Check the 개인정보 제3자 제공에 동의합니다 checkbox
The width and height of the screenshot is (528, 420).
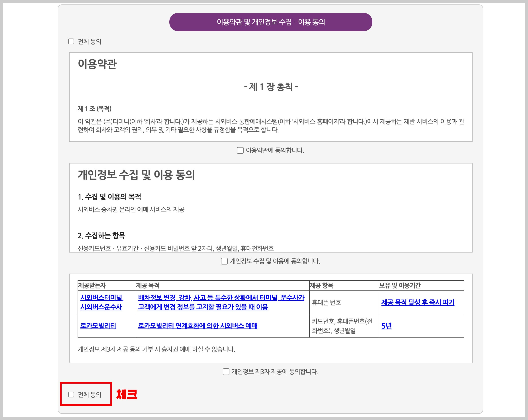(x=226, y=372)
